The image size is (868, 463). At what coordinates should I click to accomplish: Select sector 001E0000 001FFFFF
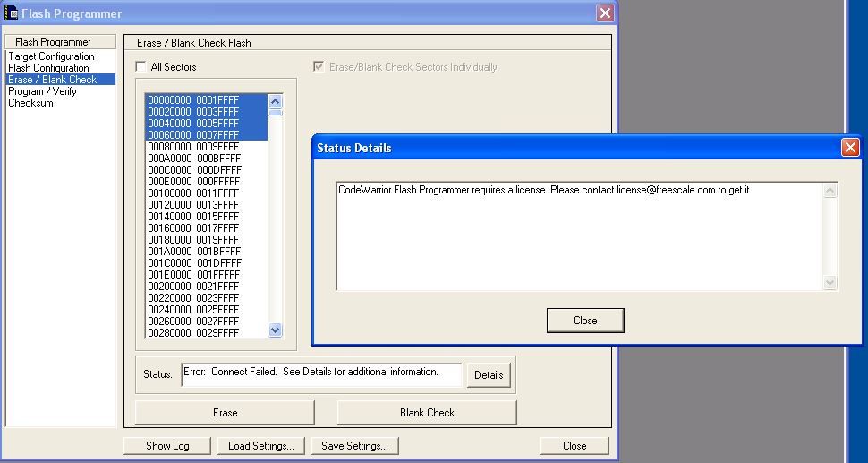[x=207, y=275]
